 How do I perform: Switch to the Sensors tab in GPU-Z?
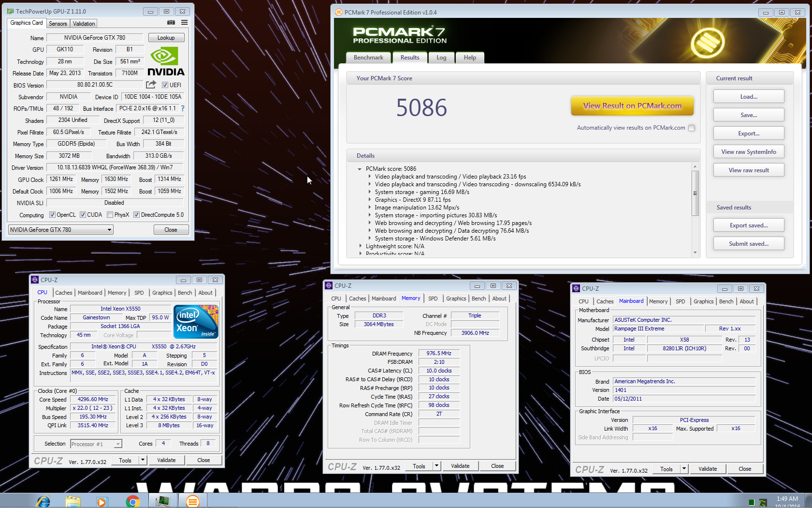[58, 24]
